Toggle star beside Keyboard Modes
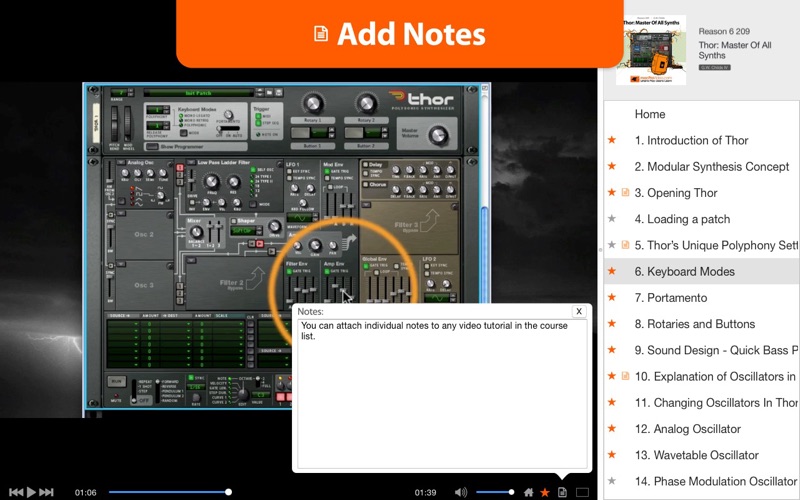 coord(612,271)
